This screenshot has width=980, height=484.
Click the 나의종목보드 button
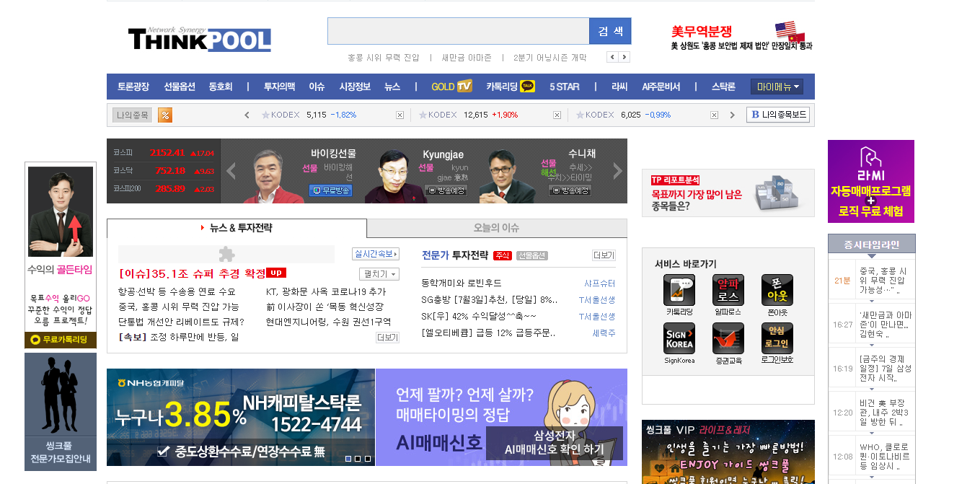778,115
